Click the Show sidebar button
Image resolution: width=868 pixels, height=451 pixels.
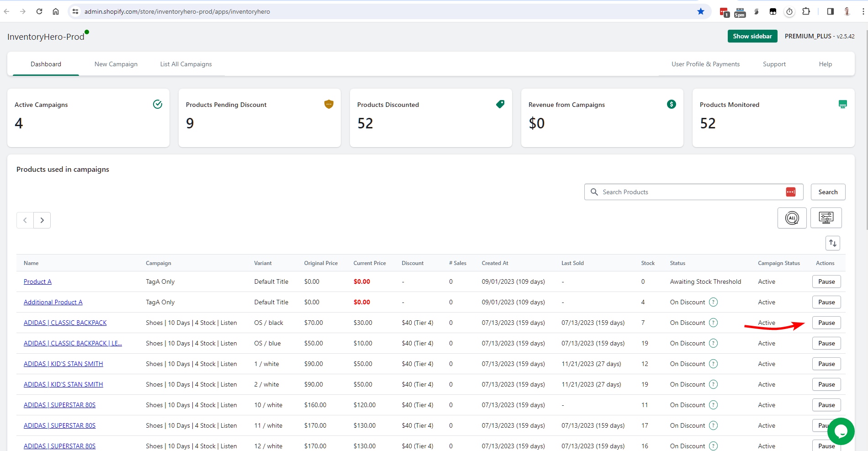coord(752,36)
